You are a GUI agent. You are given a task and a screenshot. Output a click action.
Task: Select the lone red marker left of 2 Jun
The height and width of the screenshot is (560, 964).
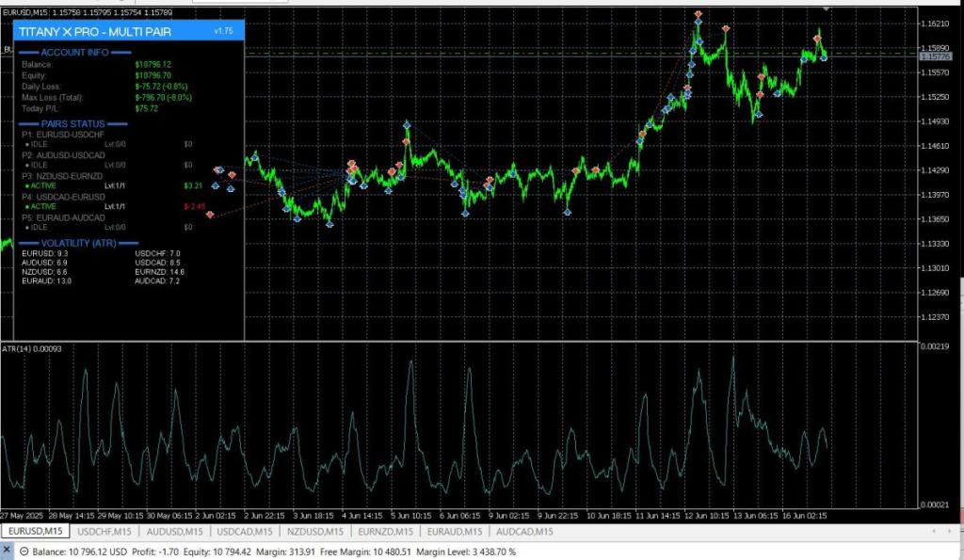[x=210, y=215]
